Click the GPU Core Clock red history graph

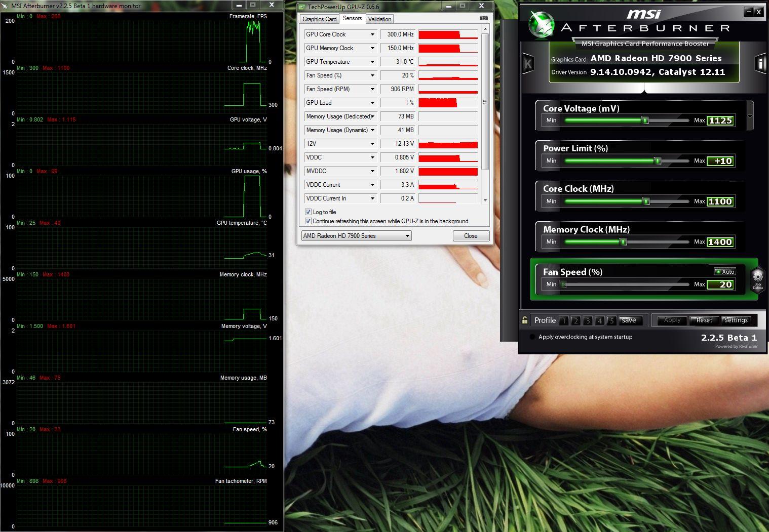click(x=448, y=34)
